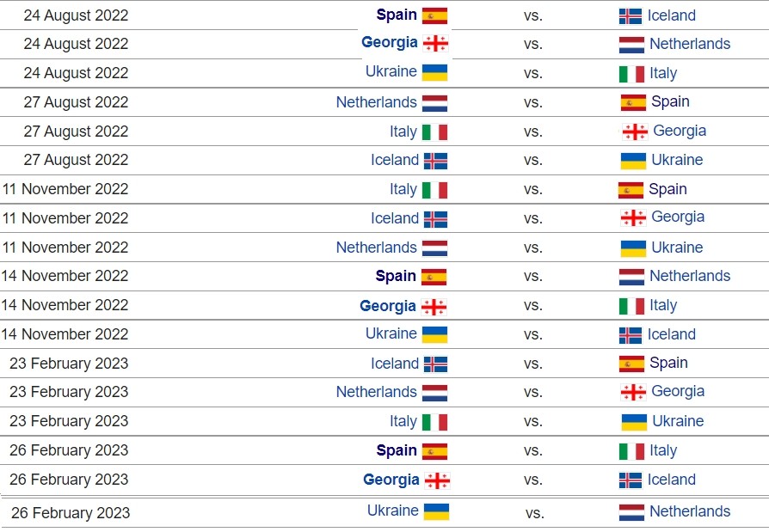Click Spain flag in 24 August row

coord(434,15)
